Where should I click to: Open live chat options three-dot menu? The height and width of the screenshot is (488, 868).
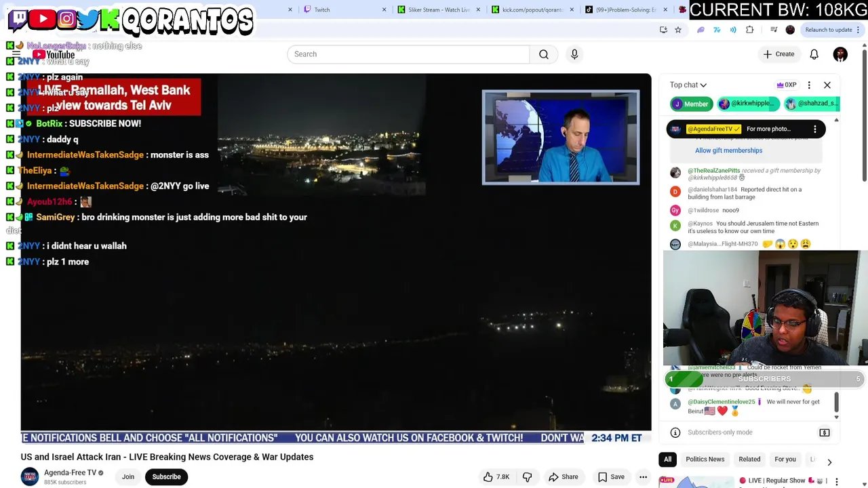[809, 85]
